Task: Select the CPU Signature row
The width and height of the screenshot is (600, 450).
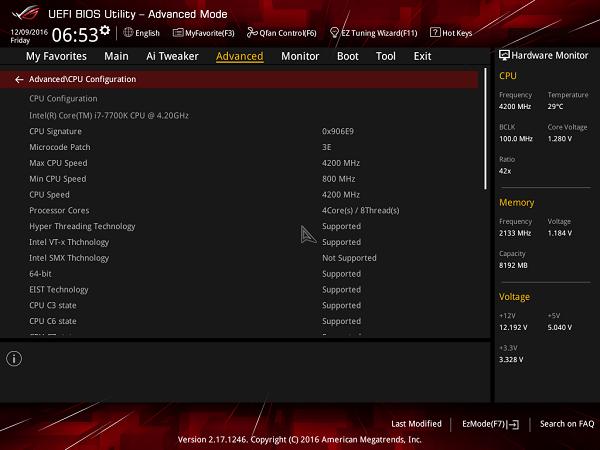Action: click(239, 131)
